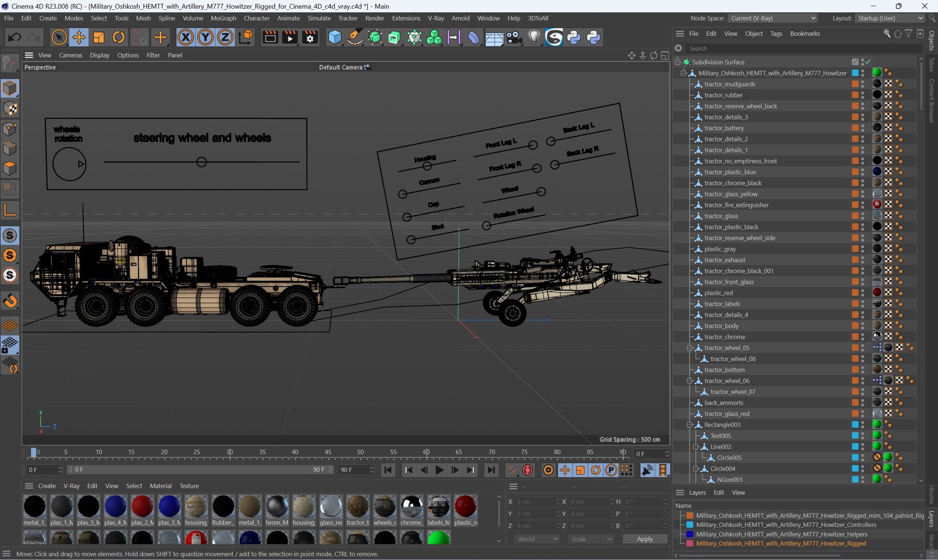Screen dimensions: 938x560
Task: Select the Howitzer_Controllers layer
Action: click(x=786, y=525)
